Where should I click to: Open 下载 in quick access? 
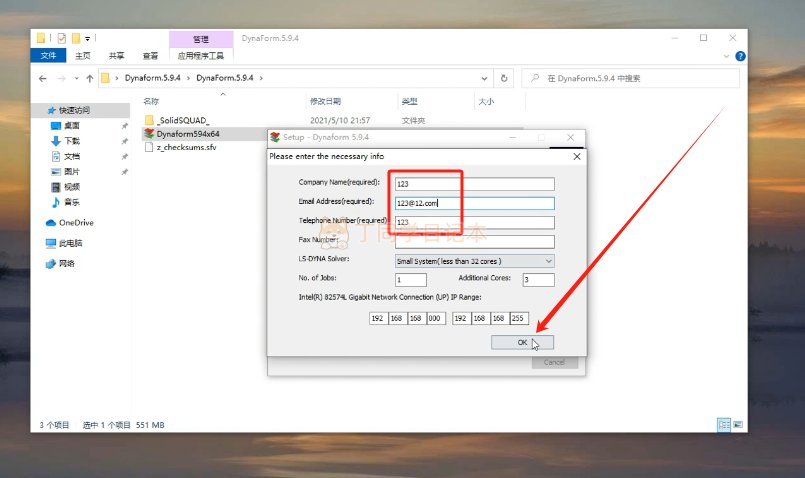[72, 141]
